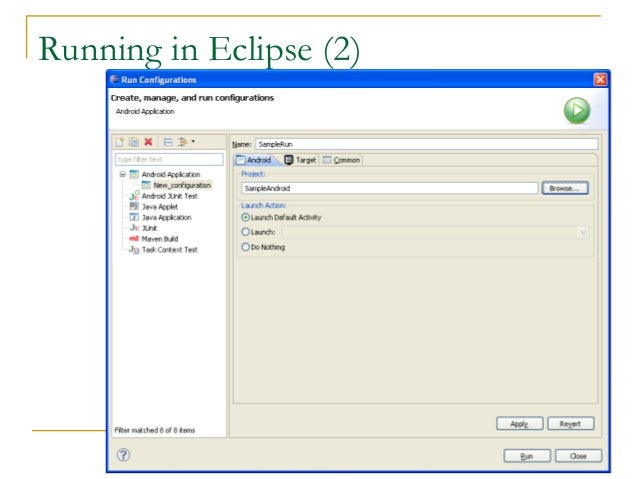Screen dimensions: 638x479
Task: Select Java Application entry
Action: coord(166,217)
